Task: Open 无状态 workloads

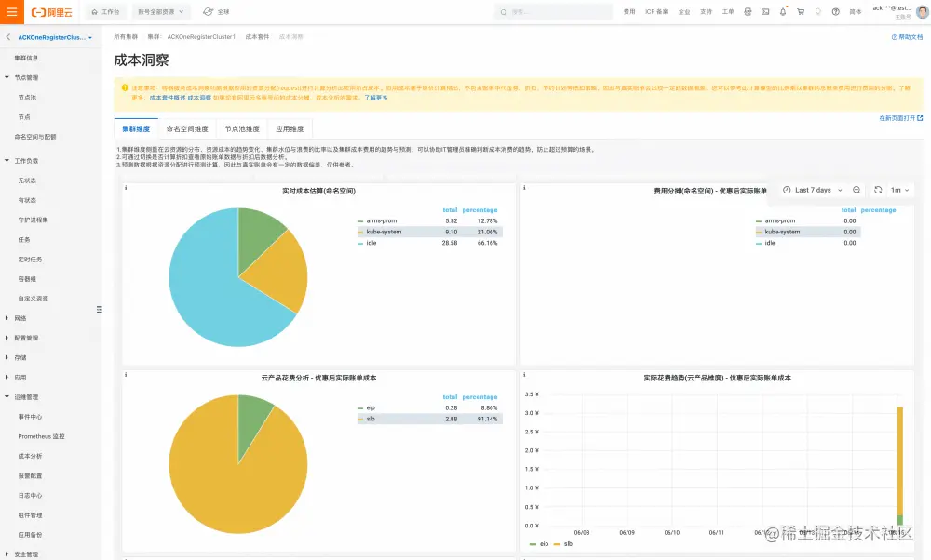Action: click(27, 180)
